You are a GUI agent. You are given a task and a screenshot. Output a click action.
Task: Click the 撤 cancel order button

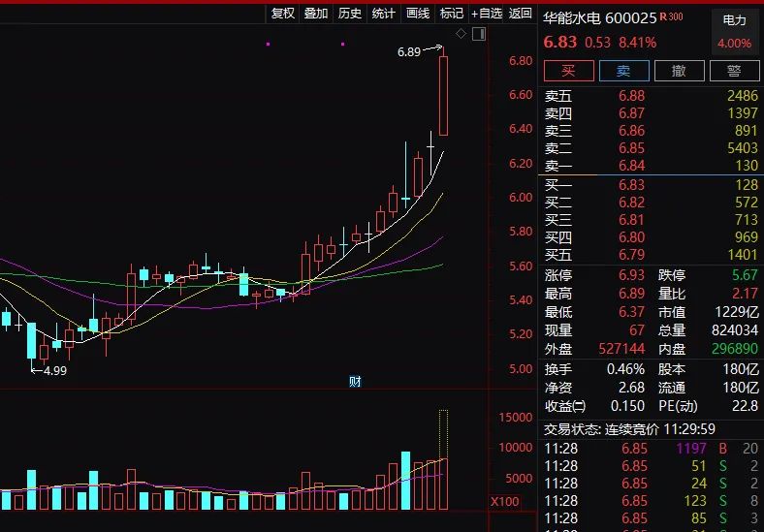[679, 71]
